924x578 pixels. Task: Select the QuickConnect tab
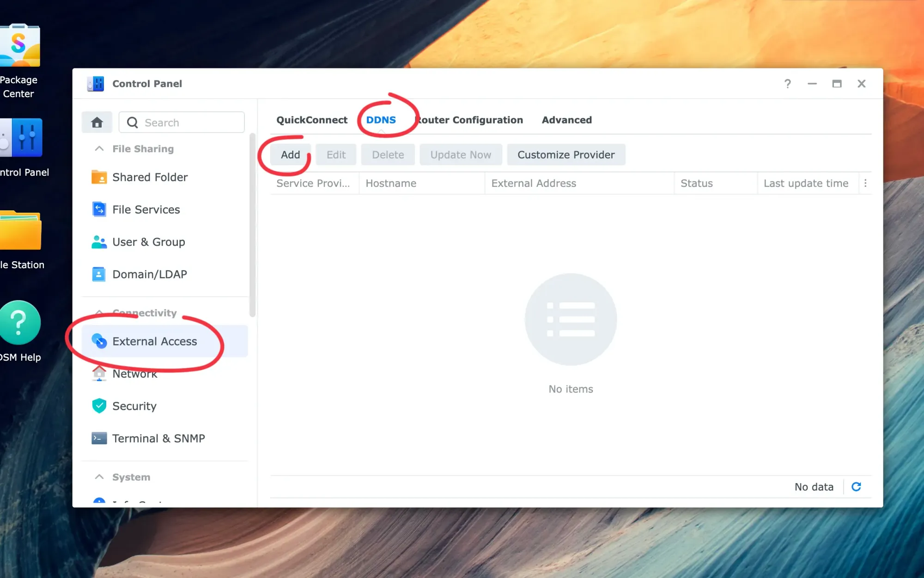[312, 120]
